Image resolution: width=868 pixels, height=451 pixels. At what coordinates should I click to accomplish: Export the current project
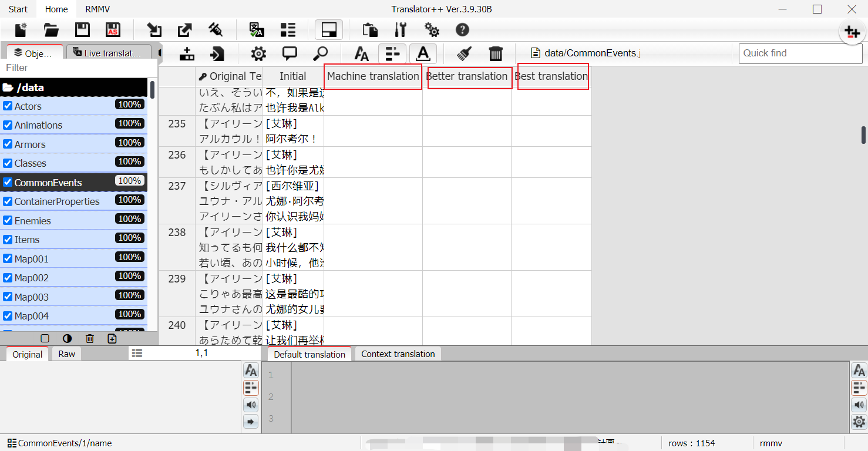click(x=184, y=29)
